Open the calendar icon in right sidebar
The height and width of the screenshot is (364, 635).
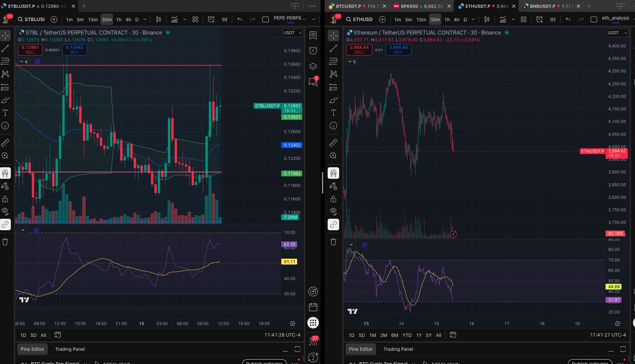(x=313, y=307)
